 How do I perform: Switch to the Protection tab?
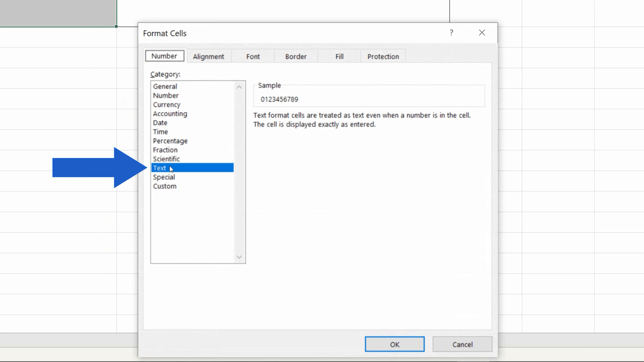point(383,56)
